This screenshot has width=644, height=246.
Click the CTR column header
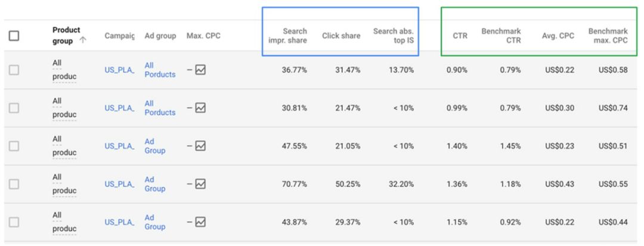[460, 36]
